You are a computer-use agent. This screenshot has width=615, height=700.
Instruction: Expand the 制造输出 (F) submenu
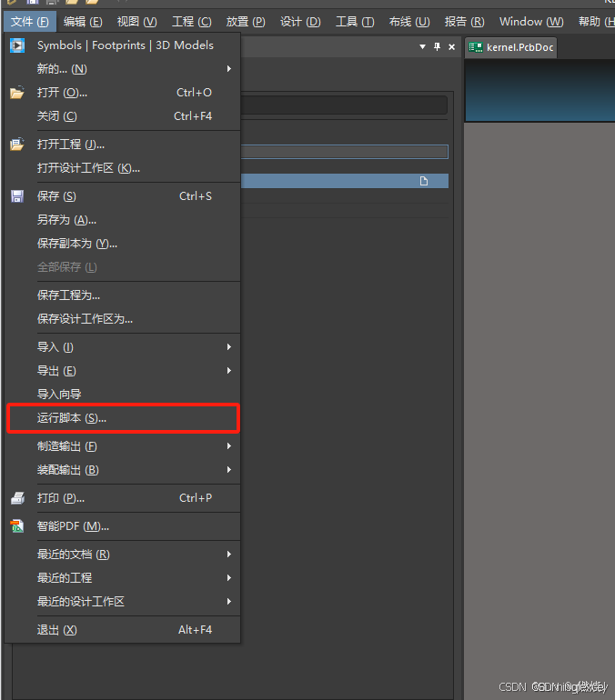123,446
